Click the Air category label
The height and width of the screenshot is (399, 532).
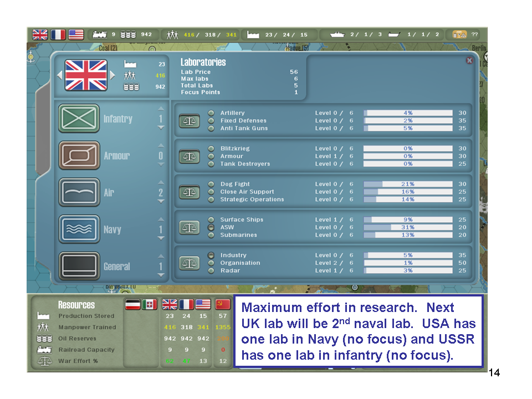point(109,193)
